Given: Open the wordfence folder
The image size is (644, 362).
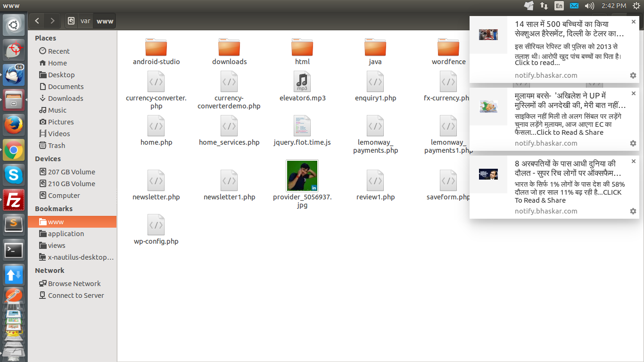Looking at the screenshot, I should [x=448, y=47].
